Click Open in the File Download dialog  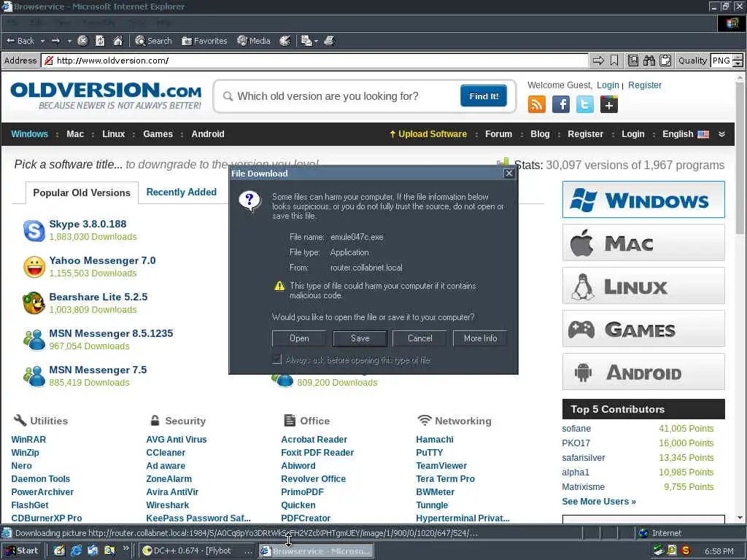click(299, 338)
